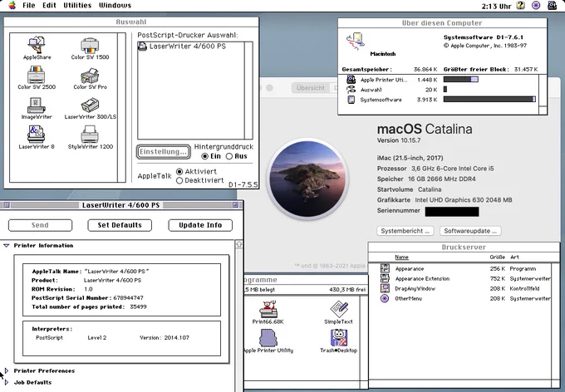This screenshot has width=565, height=392.
Task: Sort Druckserver list by Name column
Action: coord(401,257)
